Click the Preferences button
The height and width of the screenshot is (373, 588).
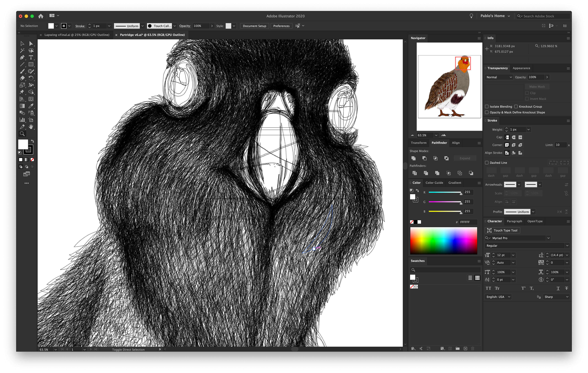pyautogui.click(x=281, y=26)
